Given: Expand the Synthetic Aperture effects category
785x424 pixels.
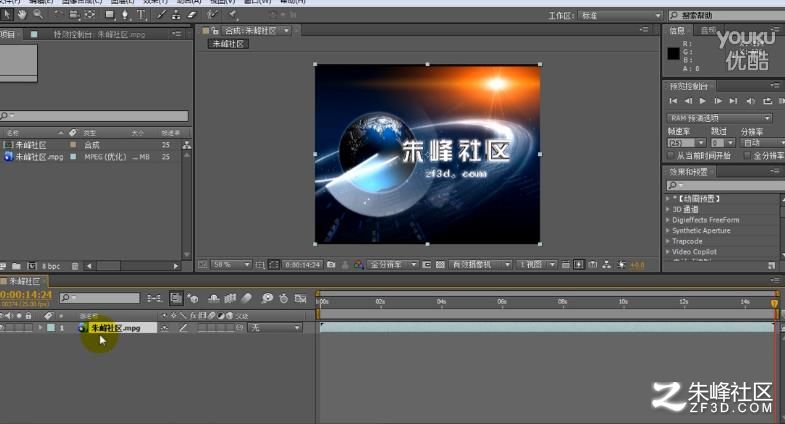Looking at the screenshot, I should 668,230.
